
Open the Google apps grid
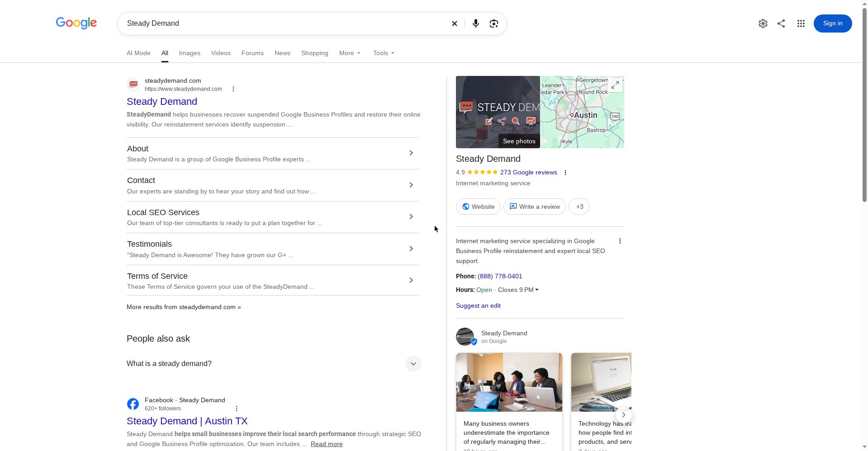point(801,23)
